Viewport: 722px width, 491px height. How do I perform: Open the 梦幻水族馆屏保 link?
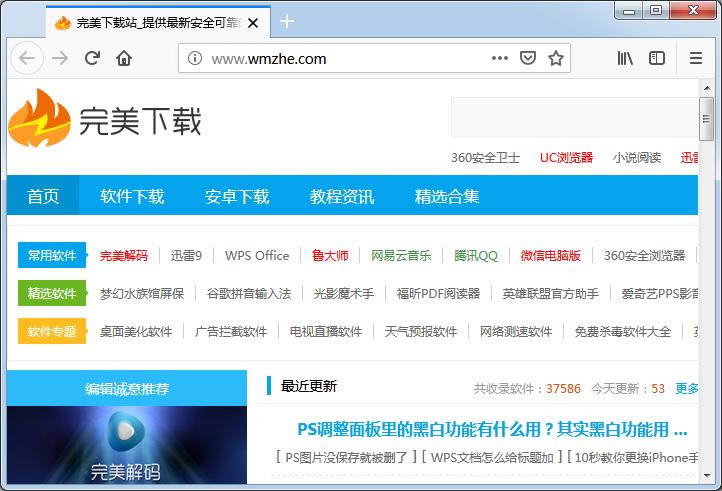142,293
